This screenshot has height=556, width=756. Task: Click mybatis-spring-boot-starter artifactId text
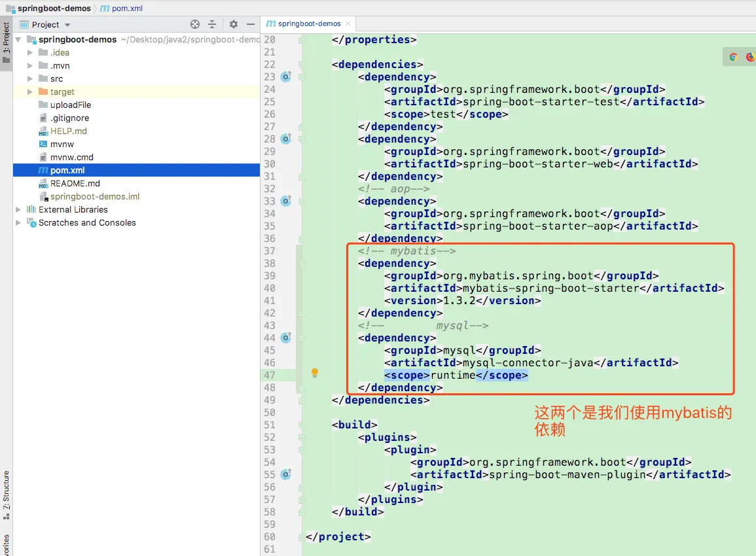click(551, 288)
